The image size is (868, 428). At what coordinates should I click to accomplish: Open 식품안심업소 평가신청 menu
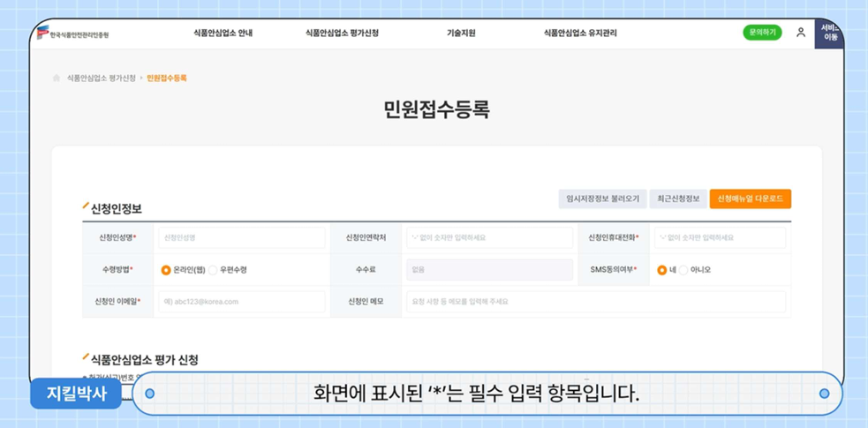pos(342,34)
